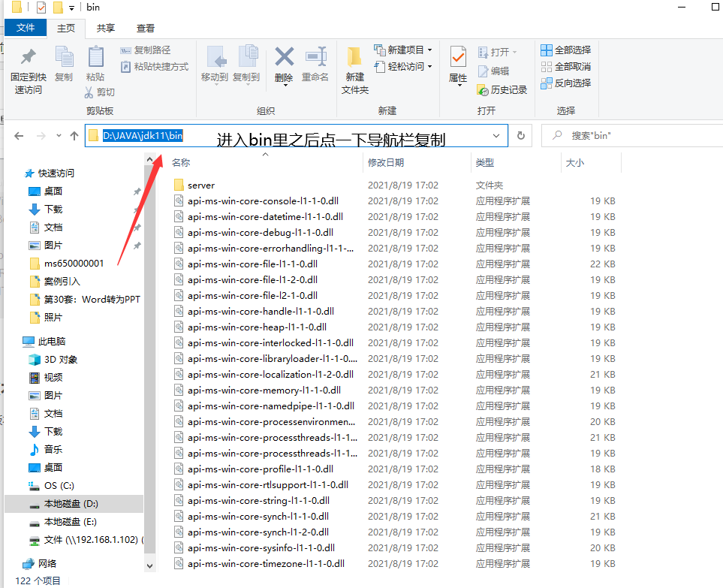The image size is (723, 588).
Task: Click sidebar scrollbar up arrow
Action: [x=149, y=159]
